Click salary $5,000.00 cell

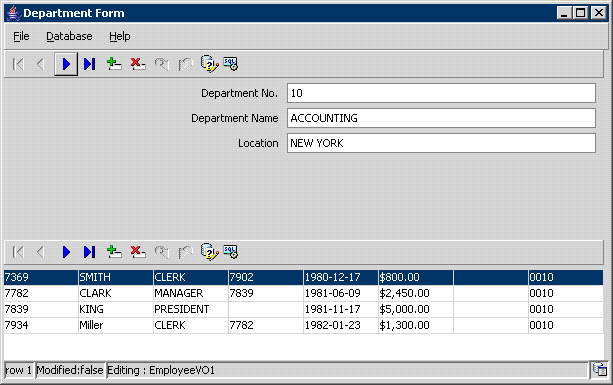point(416,309)
